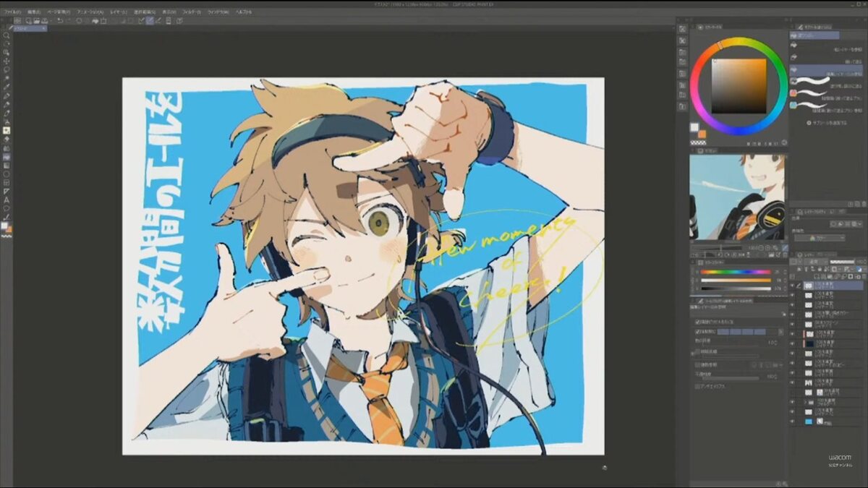Screen dimensions: 868x488
Task: Select the Decoration tool
Action: [7, 130]
